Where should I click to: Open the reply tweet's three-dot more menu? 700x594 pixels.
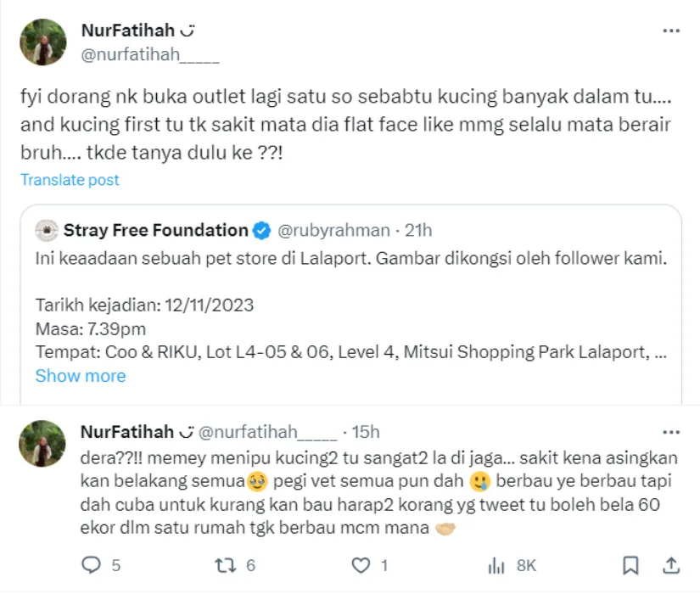(671, 432)
